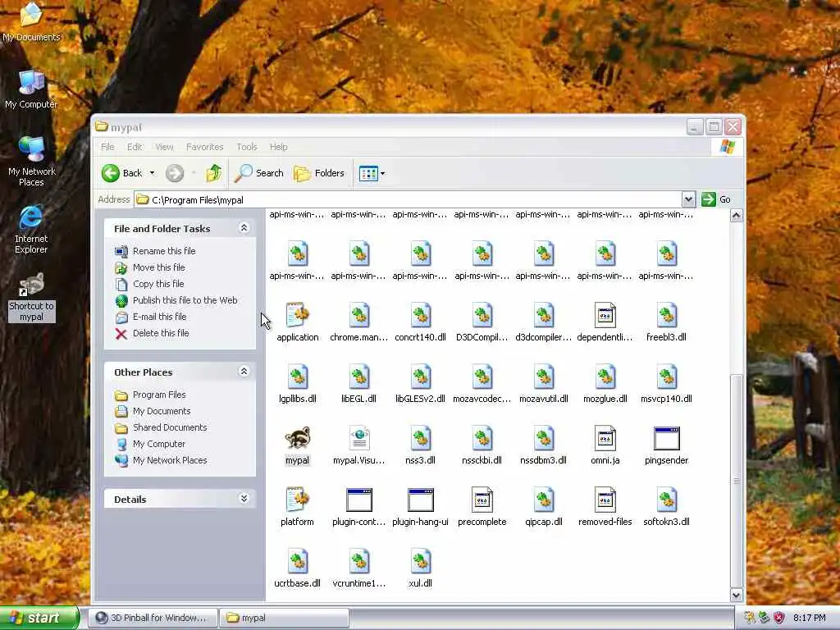The width and height of the screenshot is (840, 630).
Task: Toggle the Folders pane button
Action: click(x=319, y=173)
